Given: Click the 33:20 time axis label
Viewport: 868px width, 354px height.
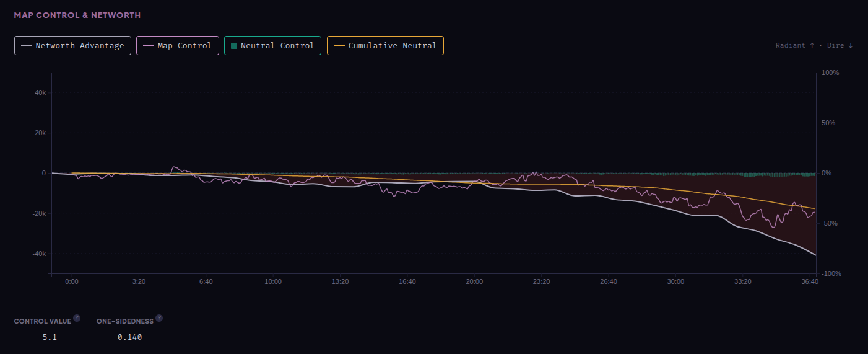Looking at the screenshot, I should tap(742, 281).
